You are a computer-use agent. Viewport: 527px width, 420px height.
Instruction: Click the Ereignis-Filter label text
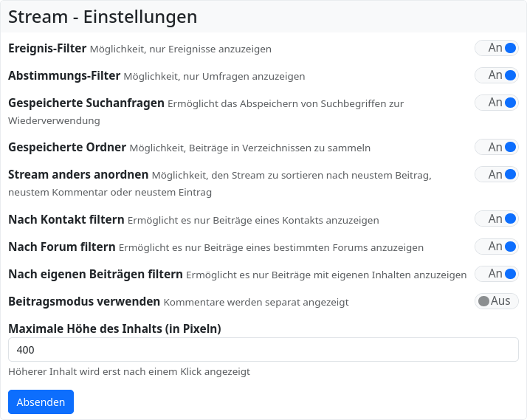47,48
